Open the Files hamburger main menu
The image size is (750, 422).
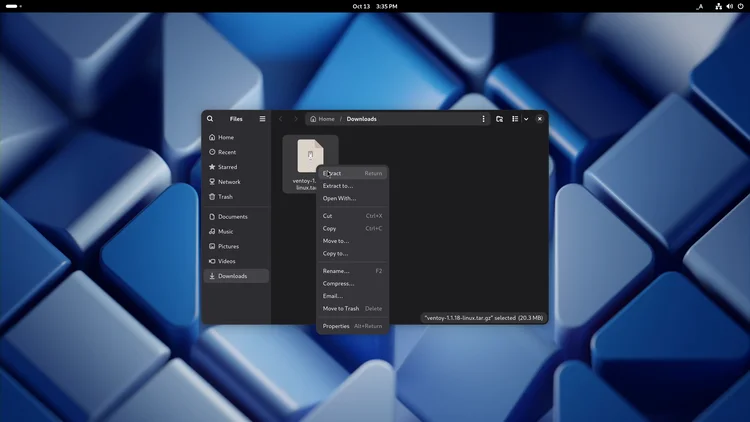click(262, 119)
